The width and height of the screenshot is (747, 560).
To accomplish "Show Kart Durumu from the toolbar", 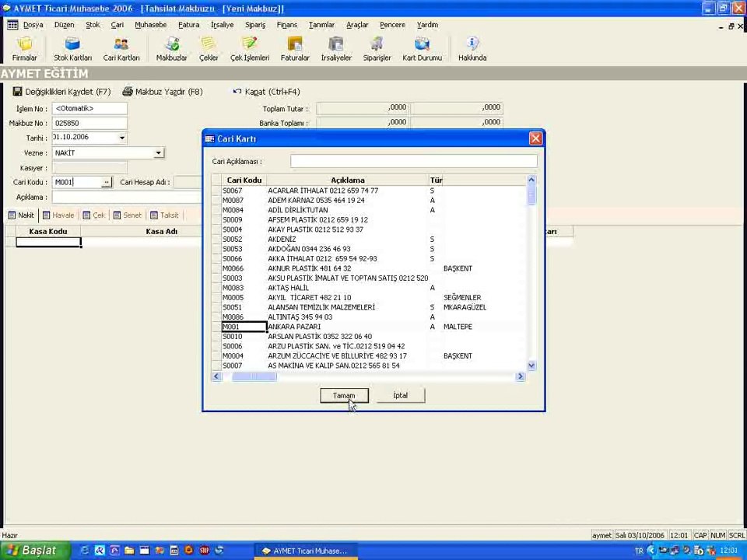I will point(422,48).
